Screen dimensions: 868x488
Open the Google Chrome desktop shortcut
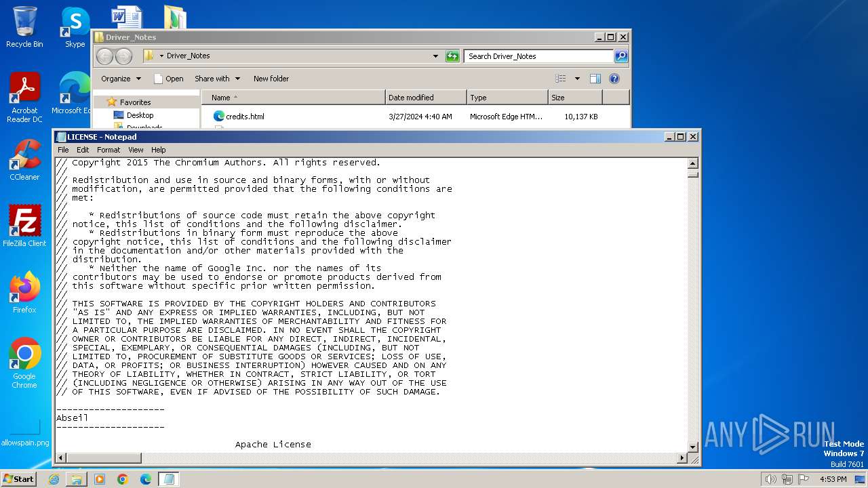pos(24,363)
